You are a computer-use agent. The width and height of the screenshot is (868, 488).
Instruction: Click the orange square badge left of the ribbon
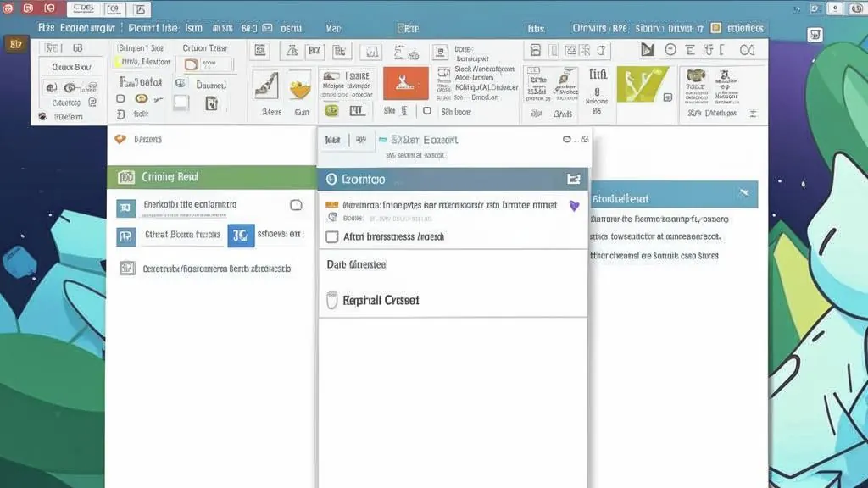(15, 44)
